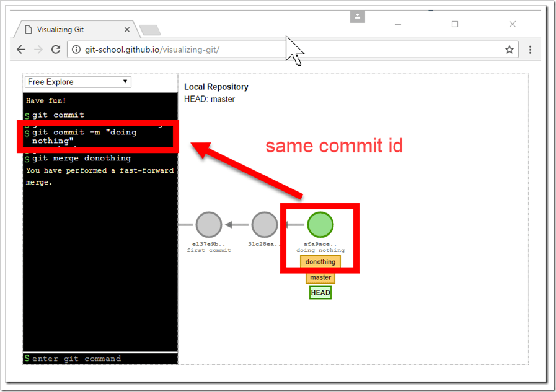Image resolution: width=556 pixels, height=392 pixels.
Task: Open the Chrome customize menu (three dots)
Action: click(x=530, y=50)
